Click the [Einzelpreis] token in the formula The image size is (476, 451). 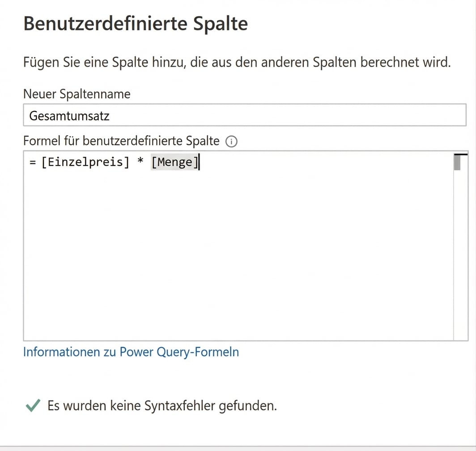85,162
